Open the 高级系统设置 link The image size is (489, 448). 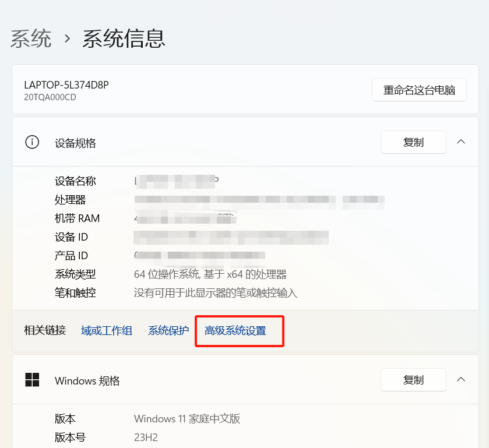(x=235, y=331)
